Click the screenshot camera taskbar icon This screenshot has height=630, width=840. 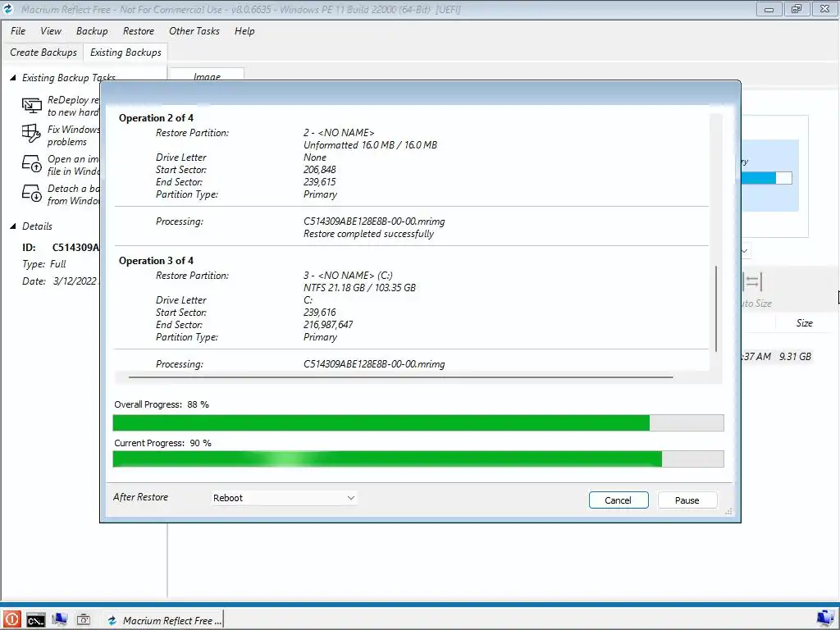(x=84, y=620)
